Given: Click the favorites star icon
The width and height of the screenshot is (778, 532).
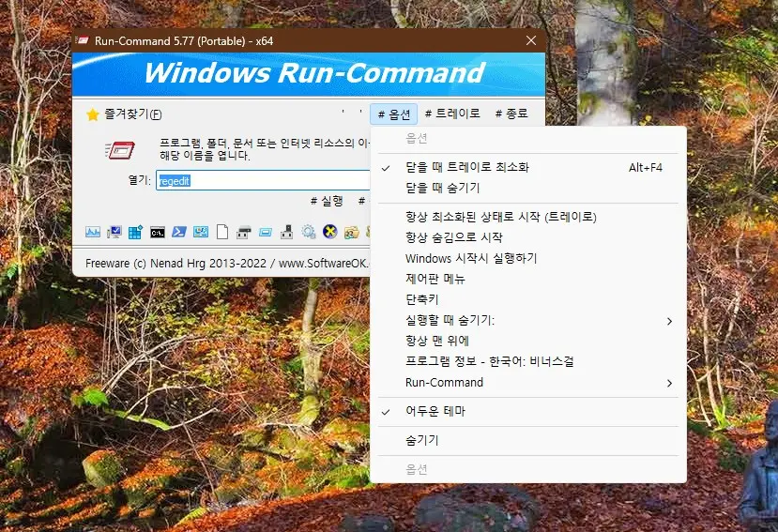Looking at the screenshot, I should pos(93,114).
